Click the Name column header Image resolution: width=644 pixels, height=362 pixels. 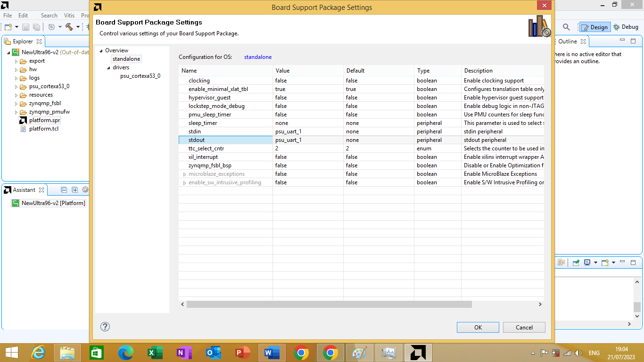click(226, 71)
